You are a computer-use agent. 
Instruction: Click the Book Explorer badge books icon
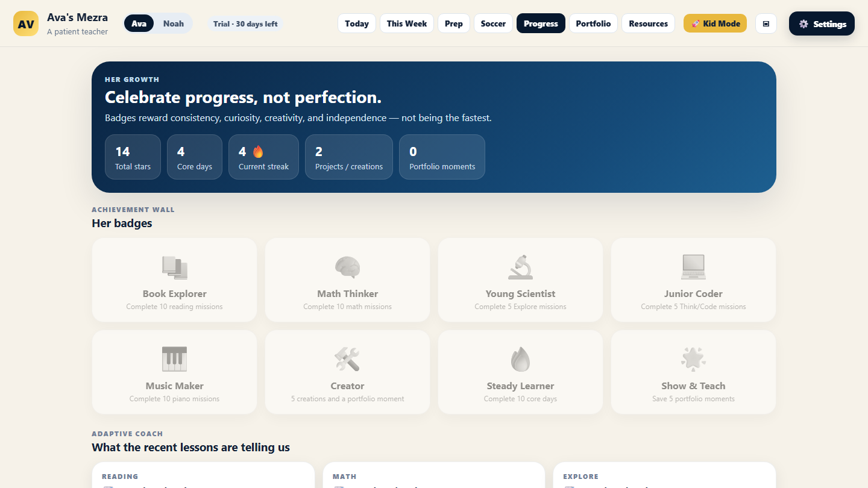[175, 267]
